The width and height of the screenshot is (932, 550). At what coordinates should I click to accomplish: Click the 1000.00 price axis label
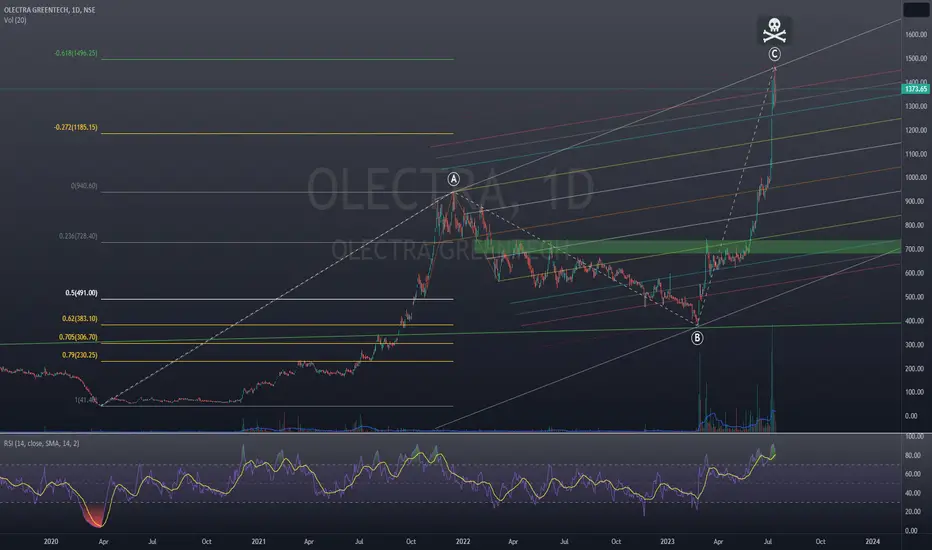click(x=916, y=178)
